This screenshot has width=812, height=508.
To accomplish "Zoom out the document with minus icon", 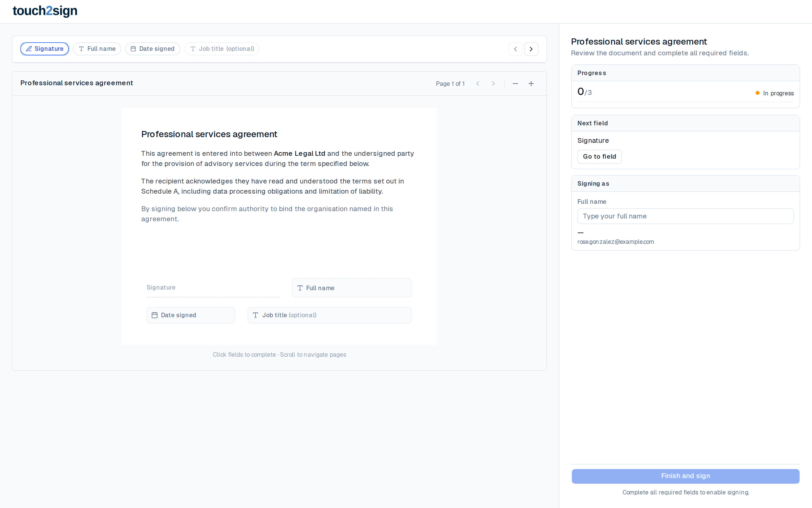I will tap(515, 84).
